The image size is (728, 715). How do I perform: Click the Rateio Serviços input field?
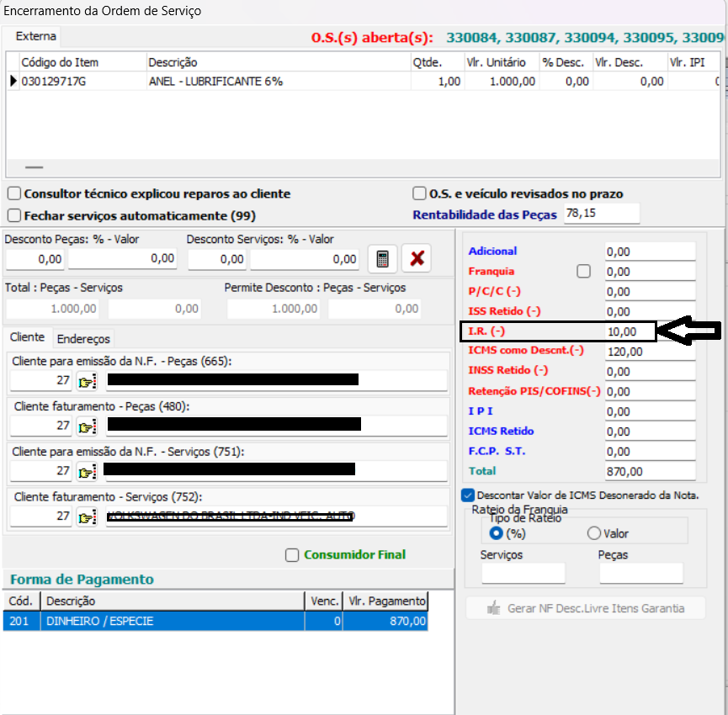pyautogui.click(x=523, y=573)
